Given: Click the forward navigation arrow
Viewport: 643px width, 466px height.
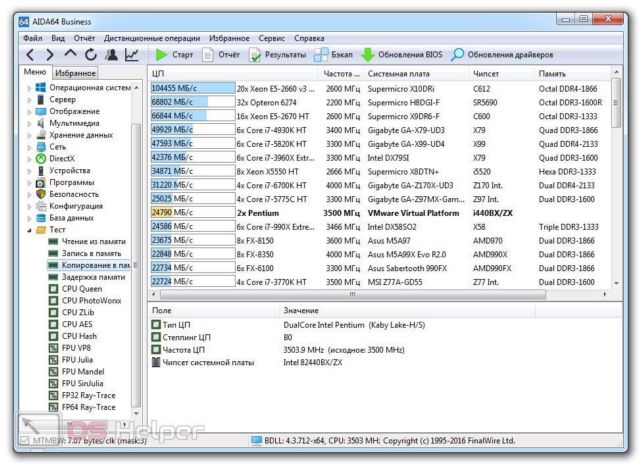Looking at the screenshot, I should click(50, 55).
